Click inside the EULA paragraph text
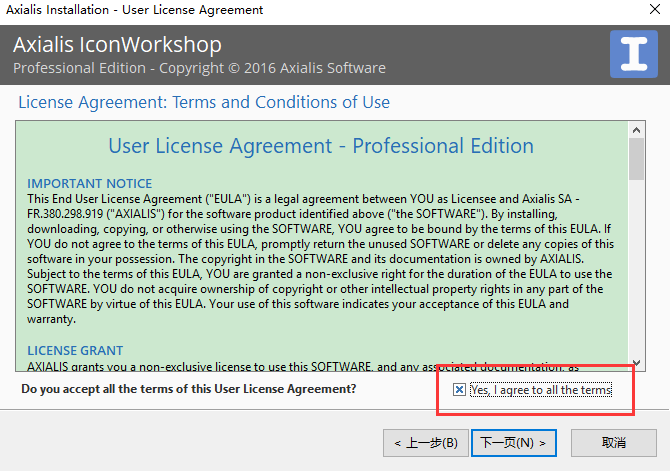The image size is (670, 471). coord(320,260)
